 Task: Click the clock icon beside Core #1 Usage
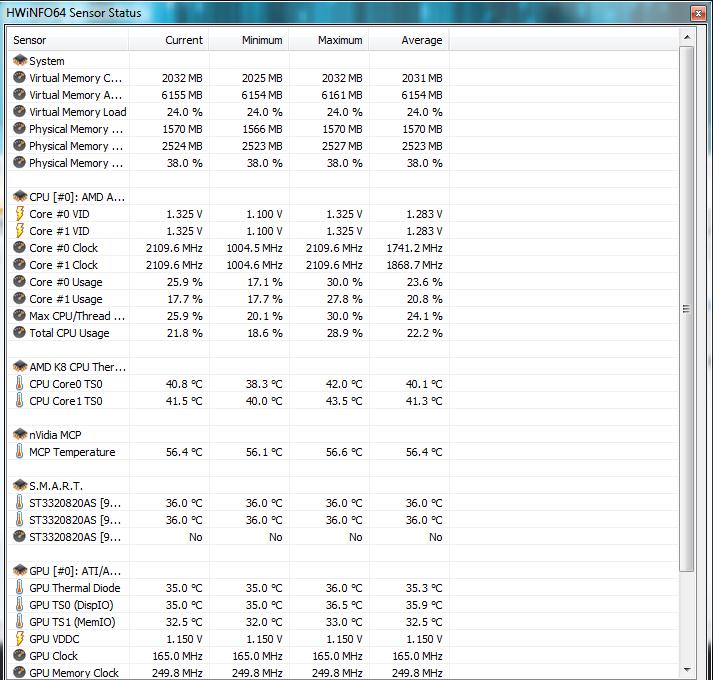click(x=19, y=298)
